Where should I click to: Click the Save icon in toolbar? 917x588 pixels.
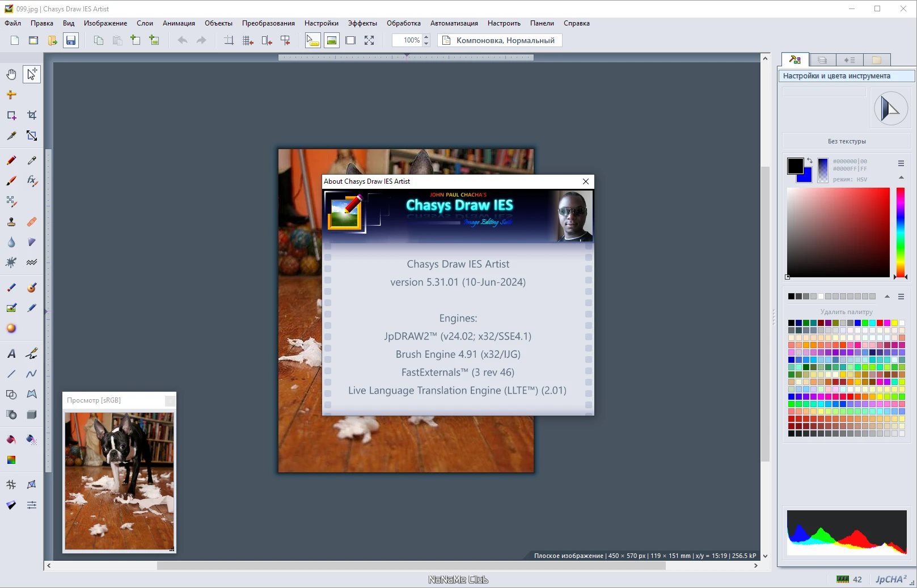click(x=70, y=40)
